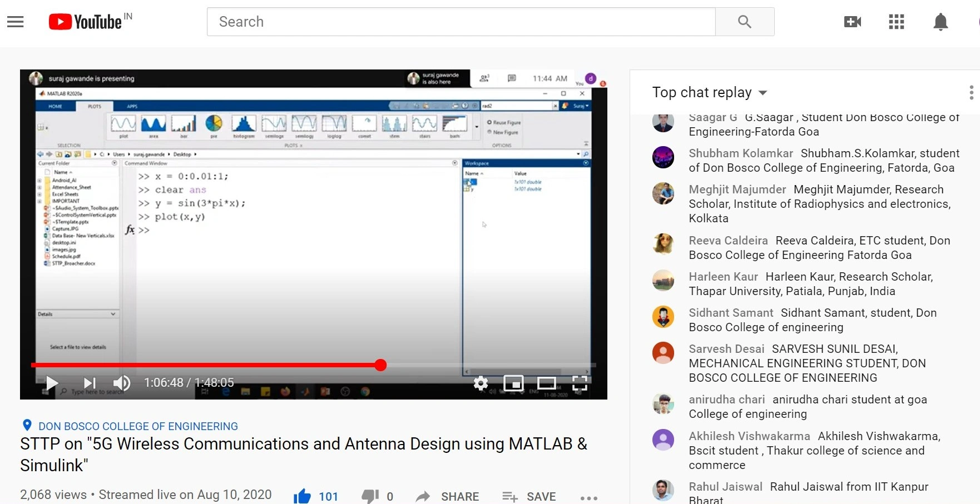The image size is (980, 504).
Task: Click Reeva Caldeira's chat avatar
Action: [x=663, y=243]
